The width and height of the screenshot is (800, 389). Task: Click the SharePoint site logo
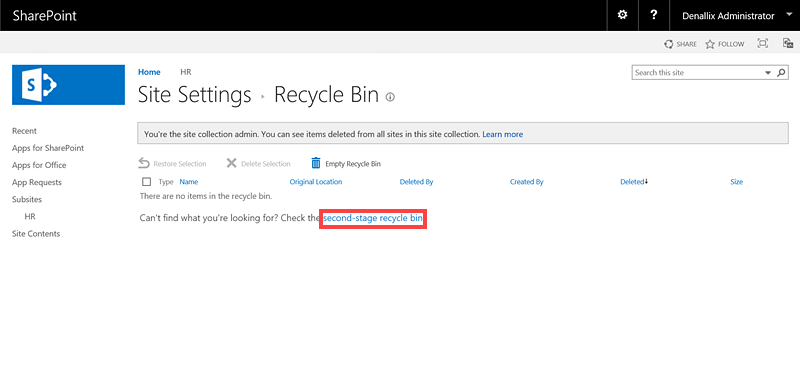[x=68, y=85]
